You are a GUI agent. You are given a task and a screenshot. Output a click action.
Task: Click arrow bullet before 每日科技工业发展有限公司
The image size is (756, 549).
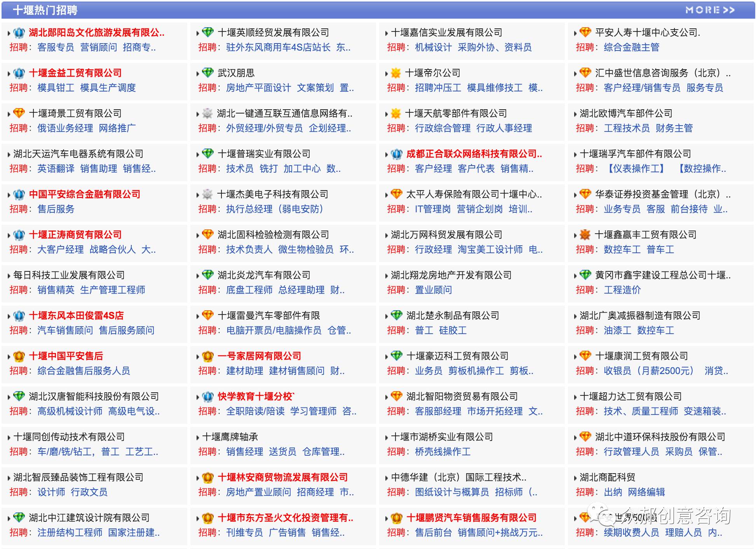[9, 276]
